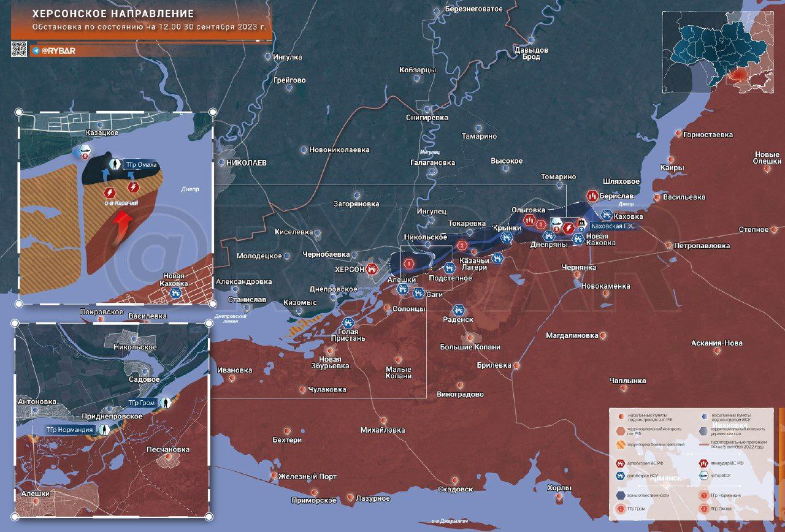Screen dimensions: 785x532
Task: Click the Скадовск settlement marker
Action: click(455, 479)
